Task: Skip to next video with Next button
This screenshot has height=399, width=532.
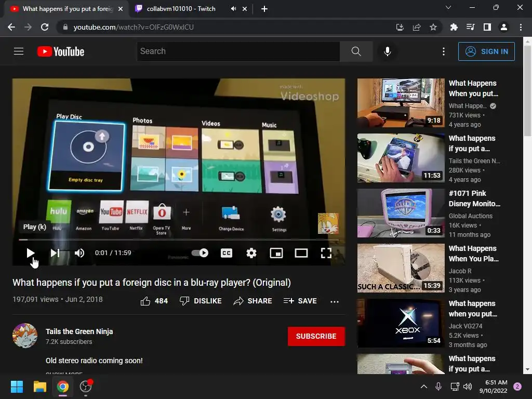Action: 55,253
